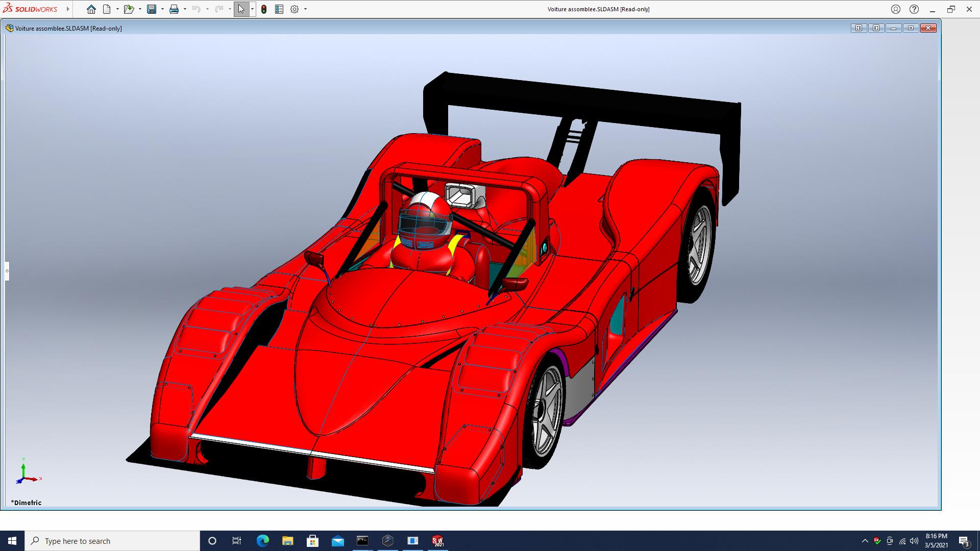Viewport: 980px width, 551px height.
Task: Click the Open file icon
Action: [x=129, y=9]
